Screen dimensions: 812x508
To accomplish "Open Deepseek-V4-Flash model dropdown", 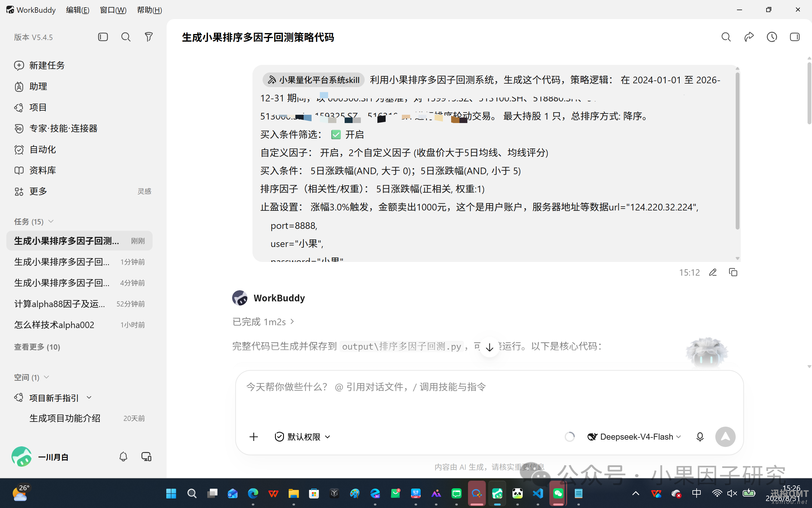I will pos(634,436).
